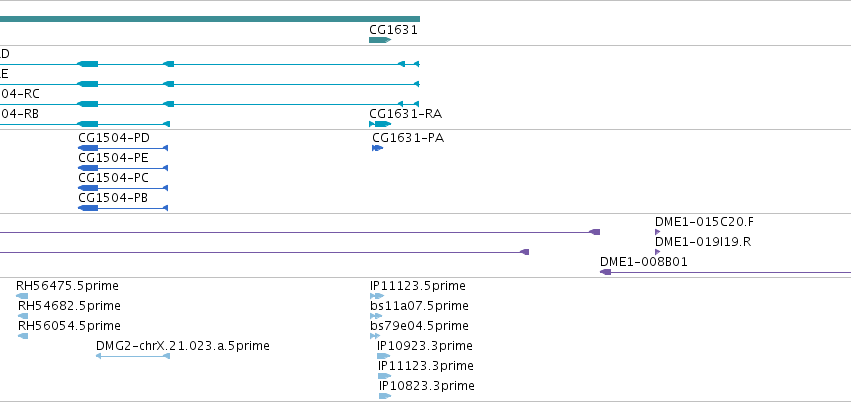Viewport: 851px width, 402px height.
Task: Click the DMG2-chrX.21.023.a.5prime feature line
Action: coord(133,356)
